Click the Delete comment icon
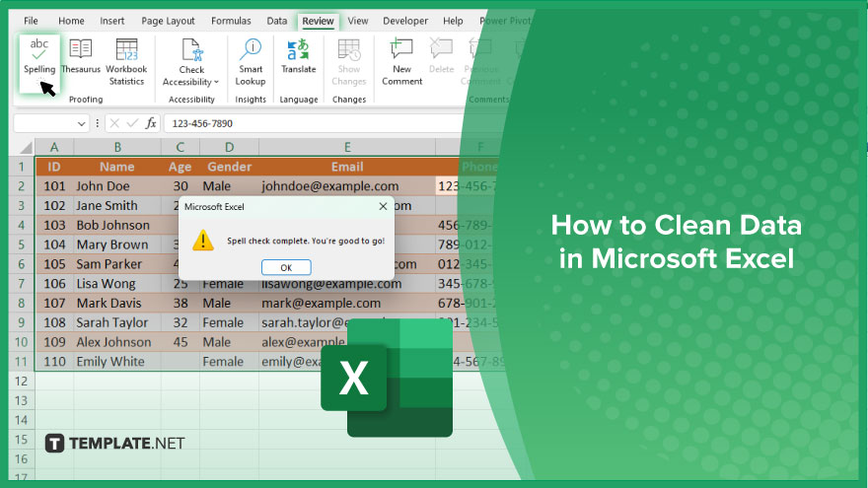 [441, 50]
